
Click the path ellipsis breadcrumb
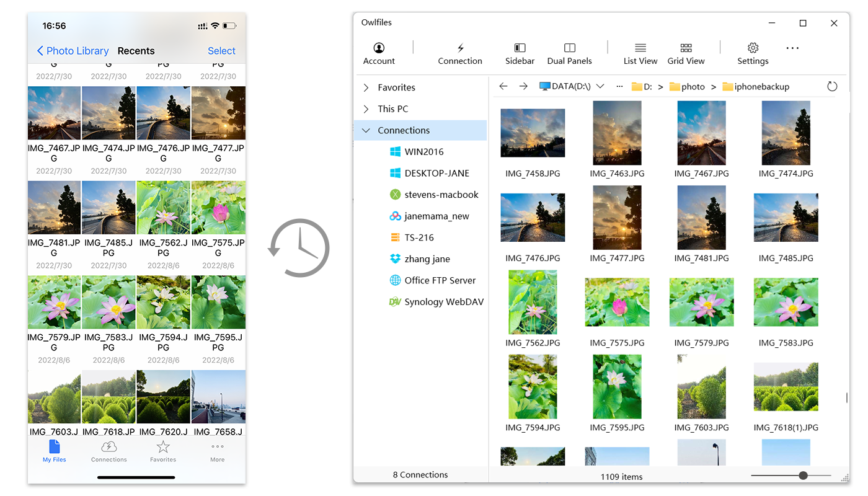pyautogui.click(x=619, y=86)
